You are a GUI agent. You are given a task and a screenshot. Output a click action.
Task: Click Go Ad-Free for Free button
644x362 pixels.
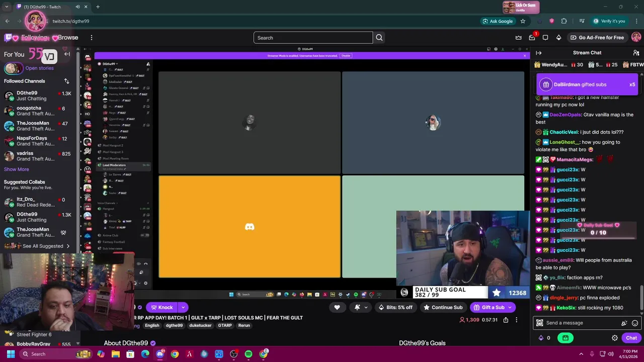(x=597, y=38)
